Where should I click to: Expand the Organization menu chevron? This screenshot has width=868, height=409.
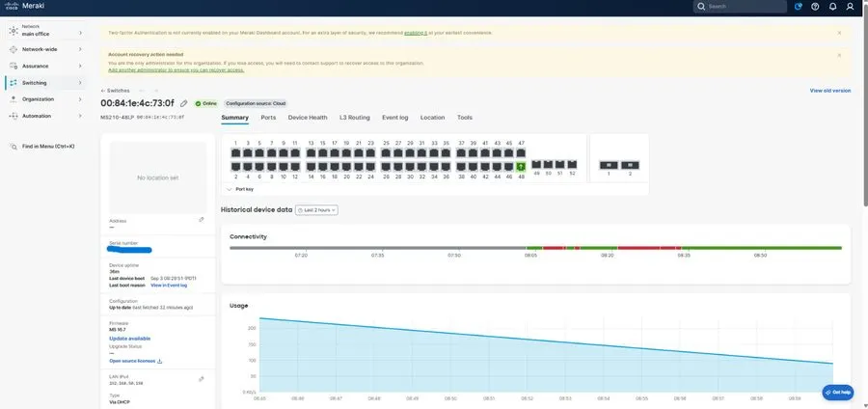pos(80,99)
